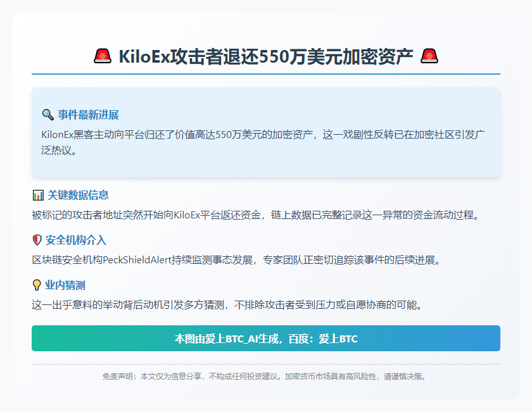This screenshot has height=412, width=532.
Task: Click the heading 关键数据信息
Action: [78, 195]
